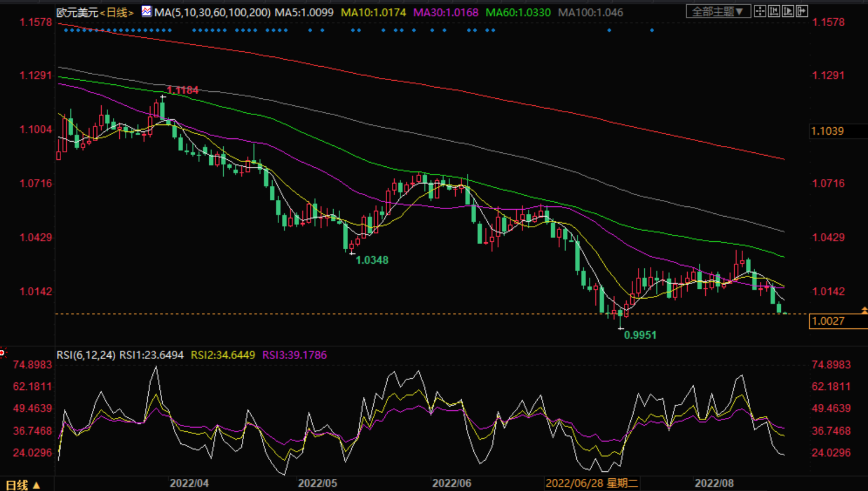Click the compress chart range icon
Viewport: 868px width, 491px height.
[774, 12]
